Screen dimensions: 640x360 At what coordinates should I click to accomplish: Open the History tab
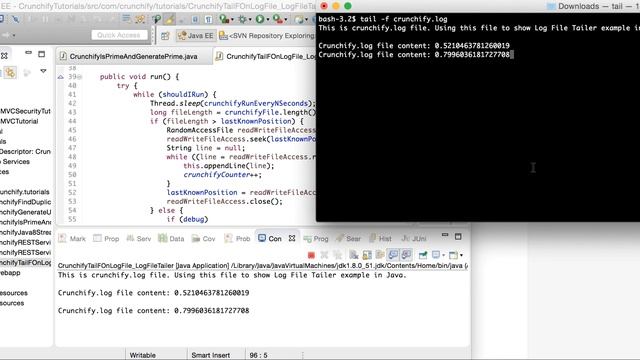click(380, 238)
